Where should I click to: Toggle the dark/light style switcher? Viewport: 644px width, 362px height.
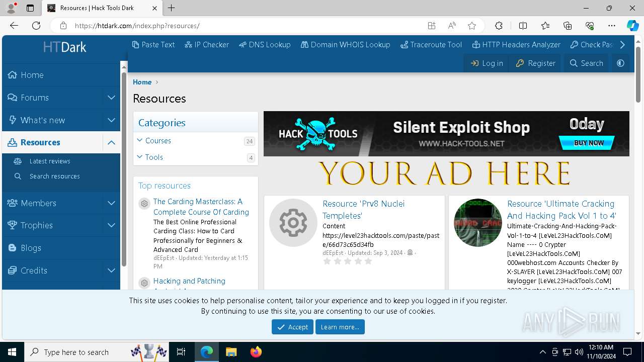[620, 63]
